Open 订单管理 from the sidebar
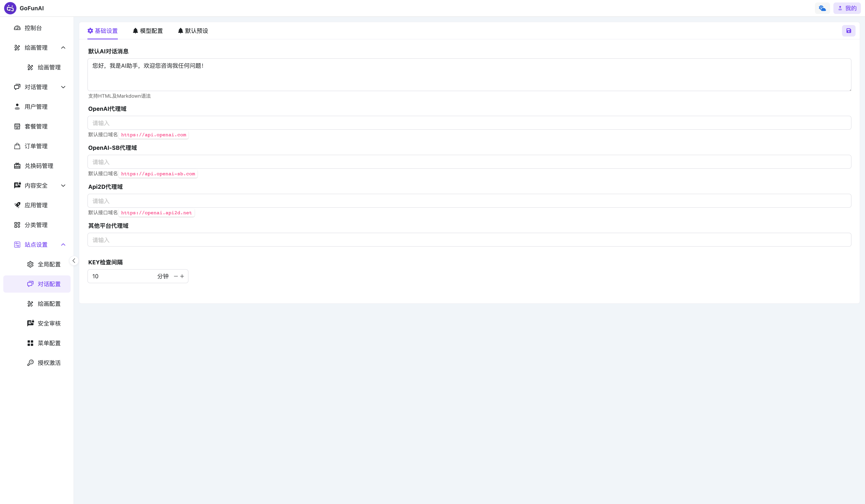The height and width of the screenshot is (504, 865). click(36, 146)
